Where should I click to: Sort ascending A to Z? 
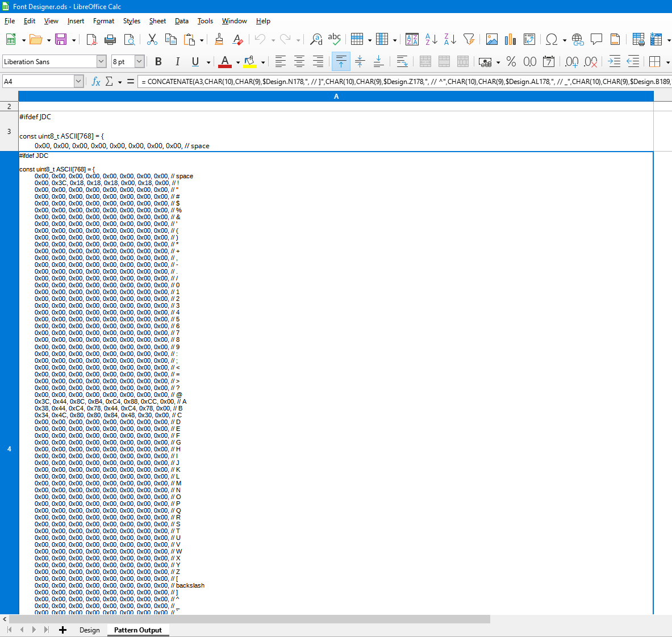coord(431,40)
